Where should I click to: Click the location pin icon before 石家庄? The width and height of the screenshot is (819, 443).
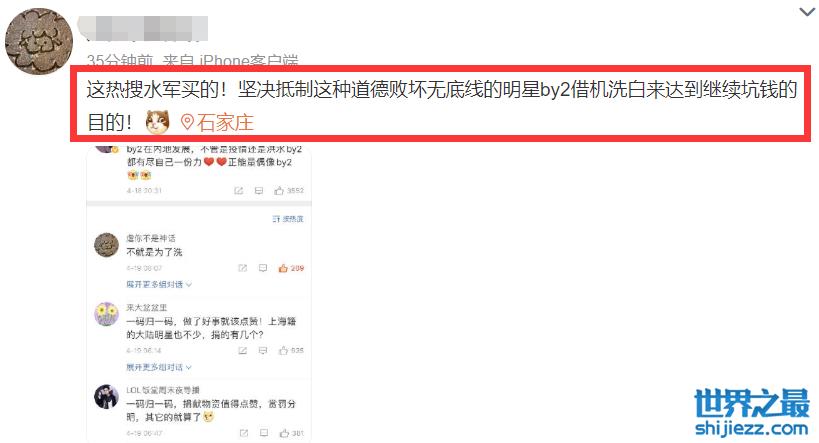pyautogui.click(x=187, y=122)
